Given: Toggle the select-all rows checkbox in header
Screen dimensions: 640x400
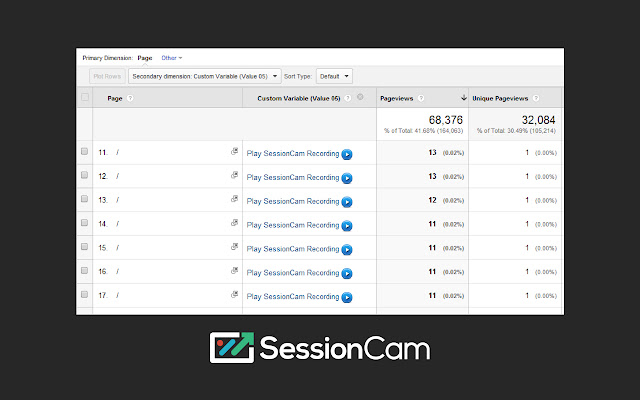Looking at the screenshot, I should pos(85,97).
